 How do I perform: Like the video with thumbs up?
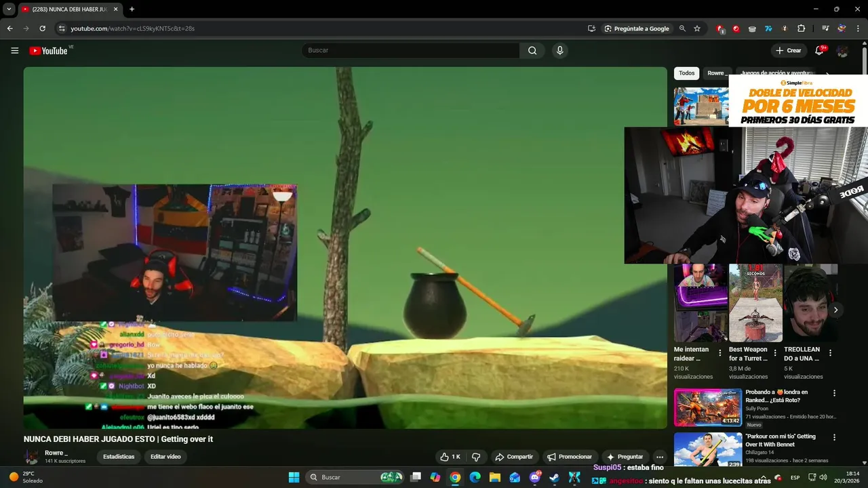450,457
